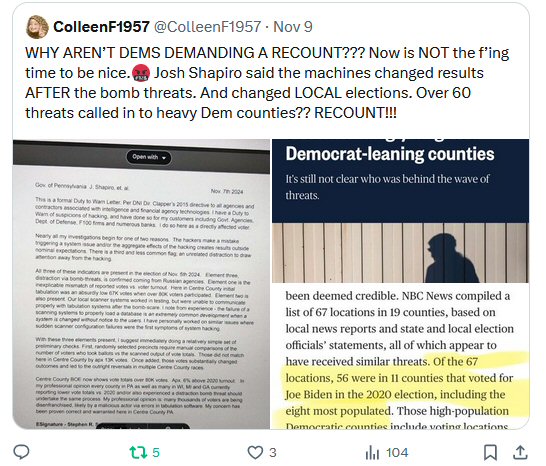This screenshot has height=466, width=546.
Task: Open view analytics bar chart icon
Action: [372, 453]
